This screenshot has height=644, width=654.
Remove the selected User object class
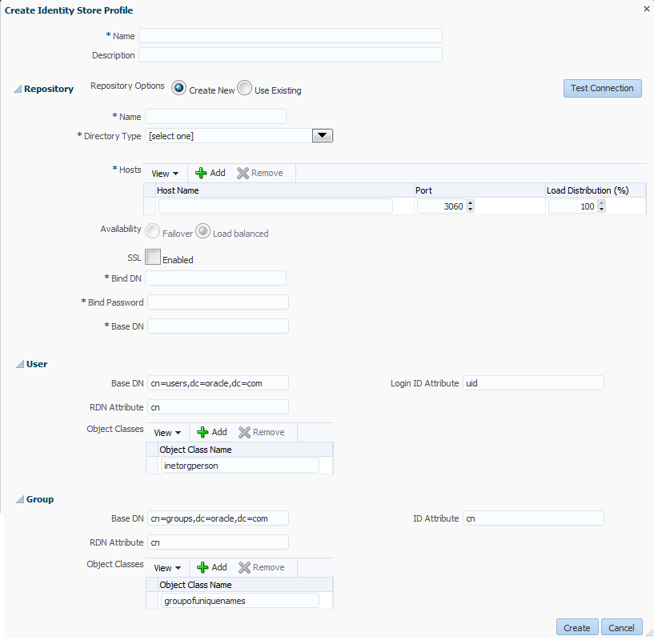(x=244, y=432)
